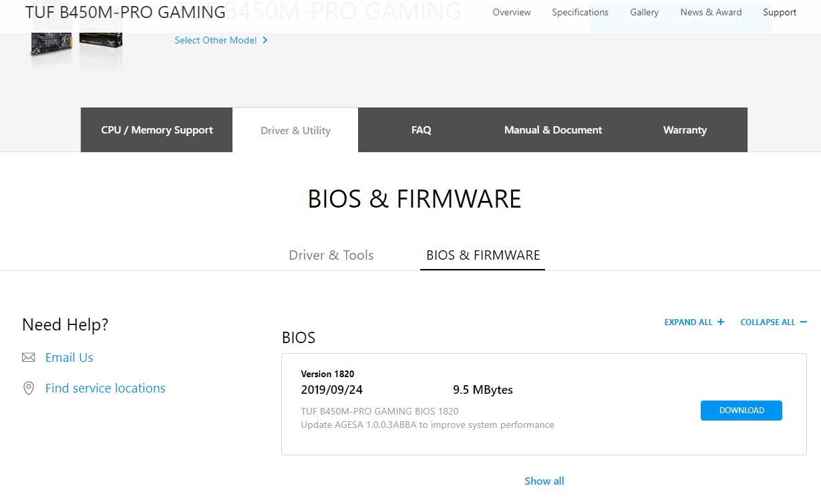Go to Support in top navigation
821x504 pixels.
(x=780, y=12)
